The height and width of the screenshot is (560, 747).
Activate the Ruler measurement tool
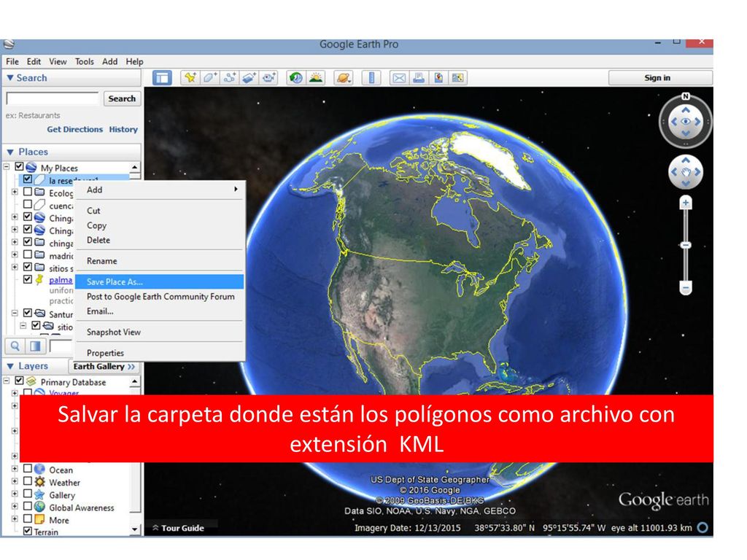pyautogui.click(x=371, y=77)
